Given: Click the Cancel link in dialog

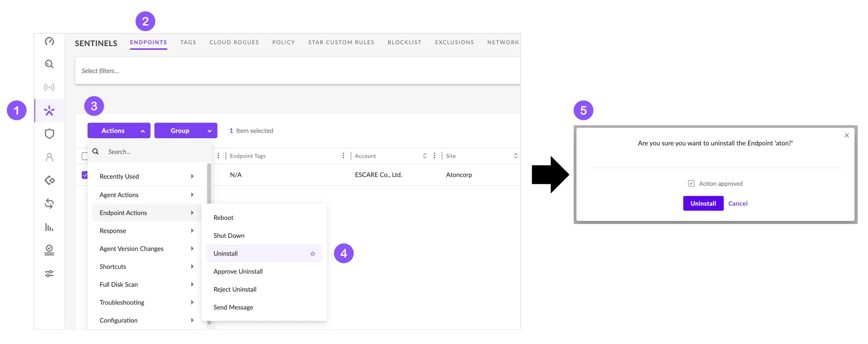Looking at the screenshot, I should 737,204.
